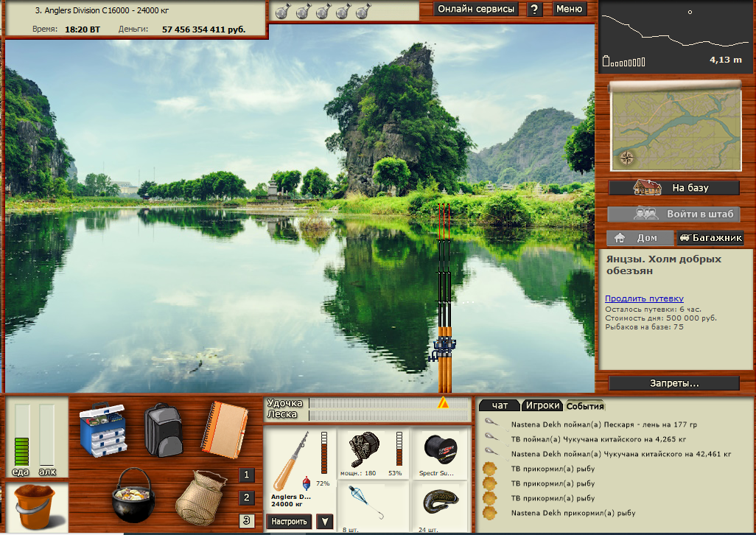Image resolution: width=756 pixels, height=535 pixels.
Task: Go to Дом
Action: (640, 237)
